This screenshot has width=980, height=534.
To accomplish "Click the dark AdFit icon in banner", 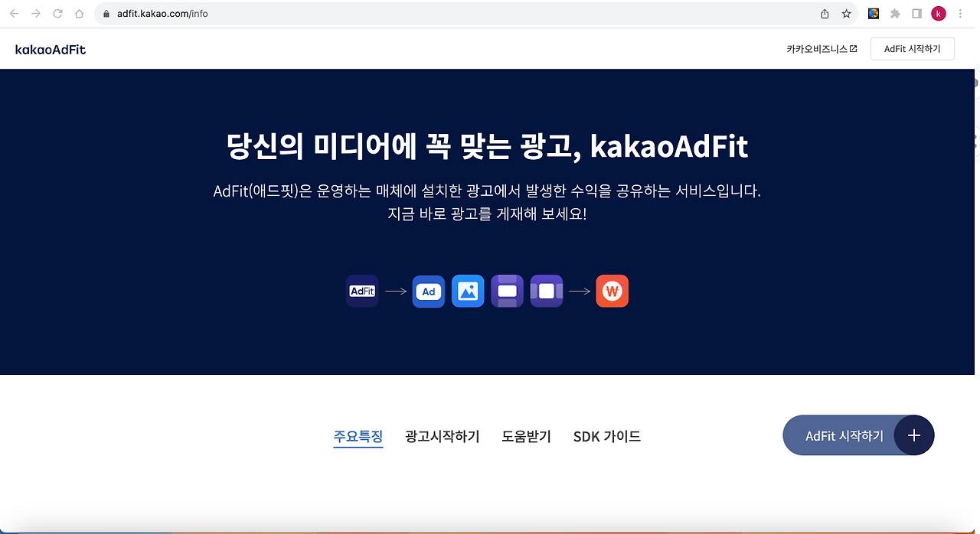I will (x=362, y=291).
